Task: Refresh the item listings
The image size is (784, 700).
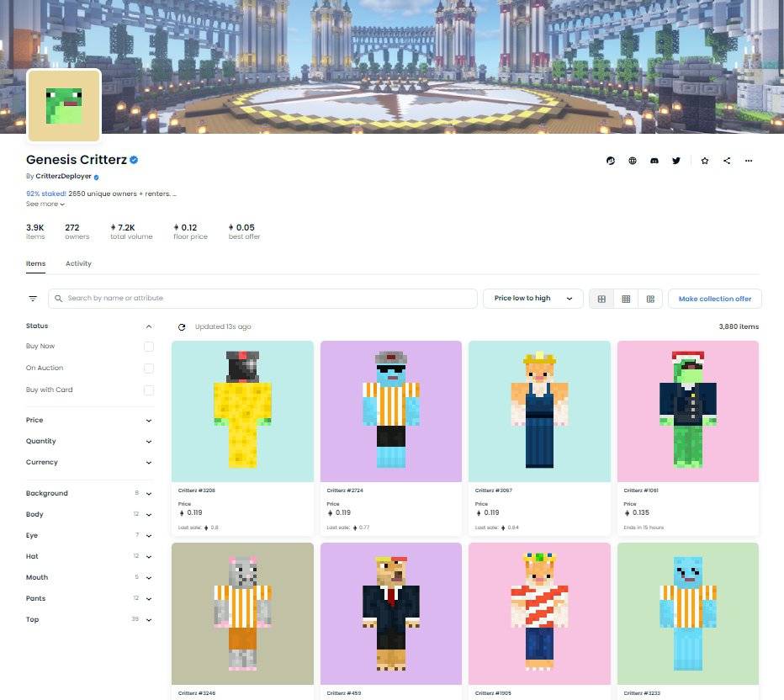Action: tap(182, 326)
